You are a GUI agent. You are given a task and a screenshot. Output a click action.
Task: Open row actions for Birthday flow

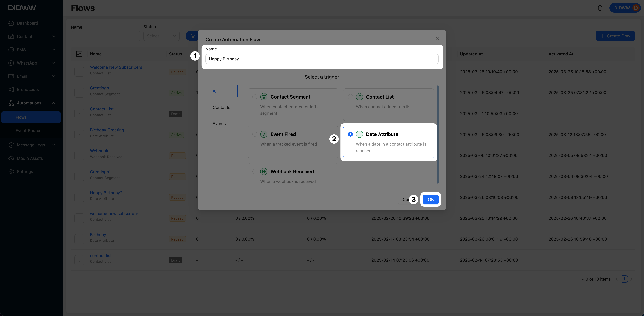point(79,239)
